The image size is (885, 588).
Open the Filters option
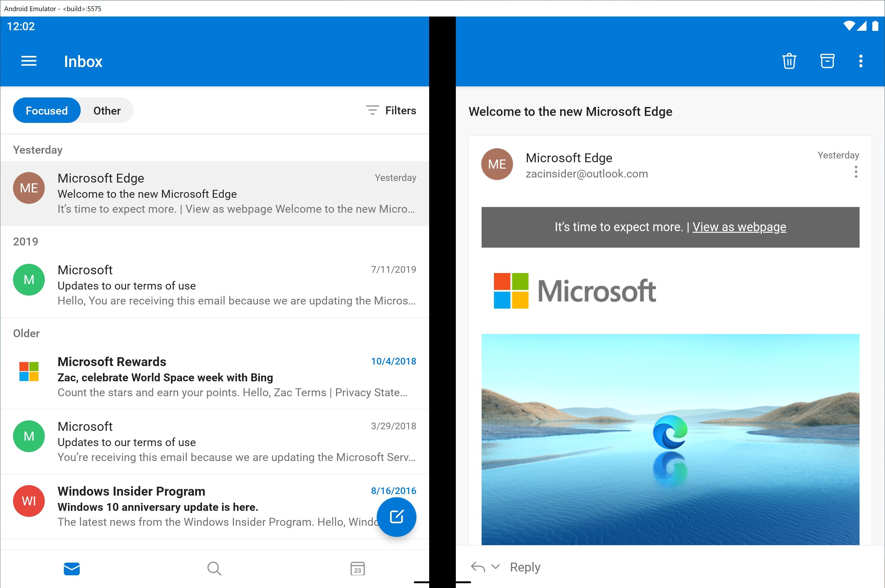391,110
